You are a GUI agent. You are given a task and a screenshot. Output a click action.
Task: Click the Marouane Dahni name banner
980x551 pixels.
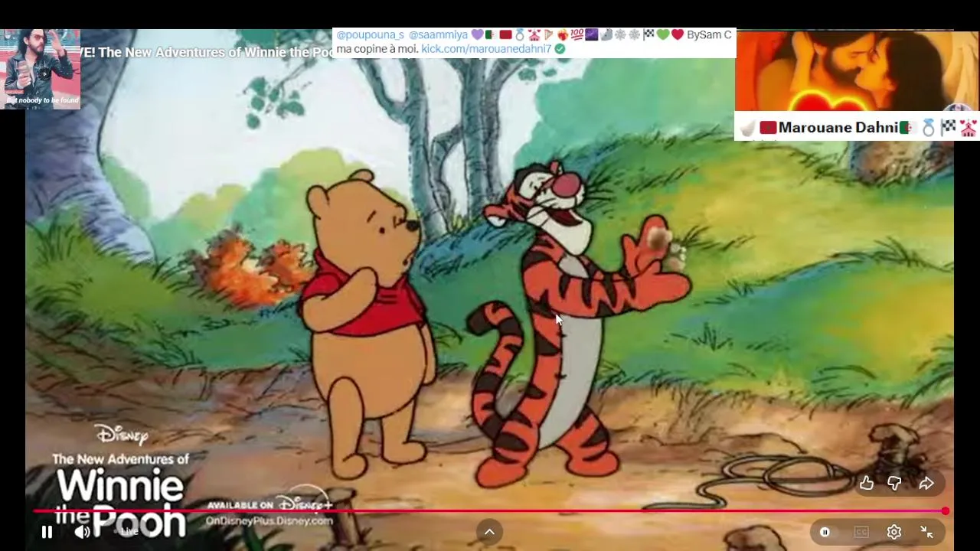coord(857,127)
